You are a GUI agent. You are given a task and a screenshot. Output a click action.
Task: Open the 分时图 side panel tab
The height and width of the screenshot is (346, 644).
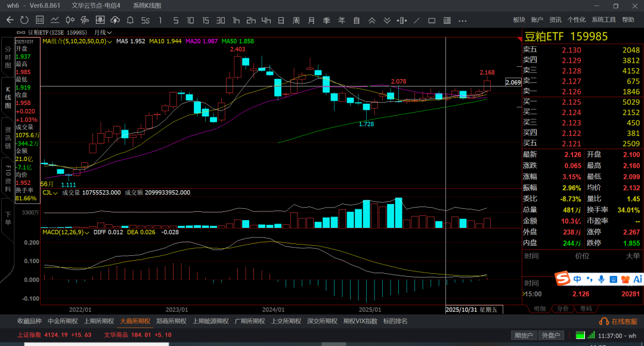click(x=8, y=57)
